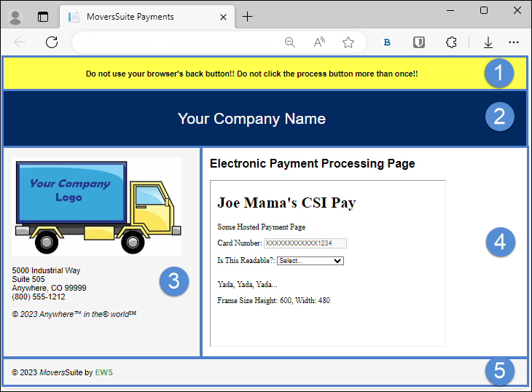Open the browser profile avatar
Image resolution: width=532 pixels, height=392 pixels.
(x=15, y=17)
